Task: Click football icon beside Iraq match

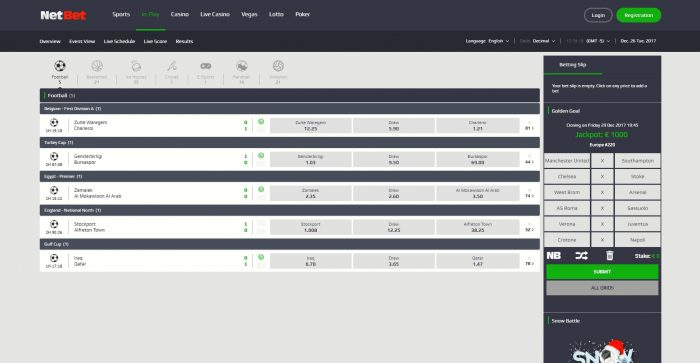Action: (x=54, y=258)
